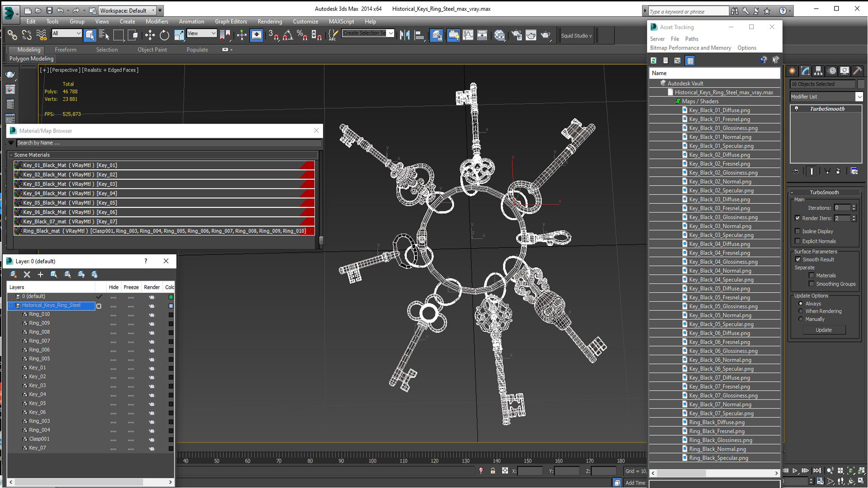Toggle Render Iters checkbox in TurboSmooth

click(x=797, y=218)
